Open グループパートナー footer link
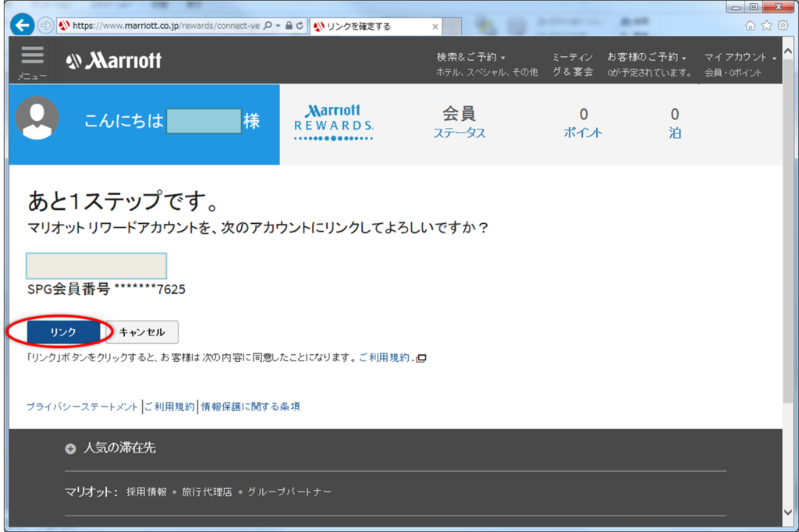The width and height of the screenshot is (799, 532). (289, 491)
